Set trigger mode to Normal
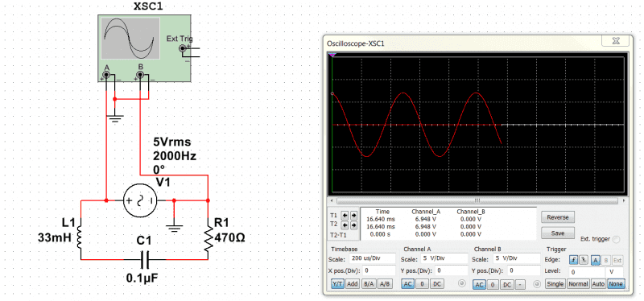This screenshot has height=301, width=644. point(578,284)
